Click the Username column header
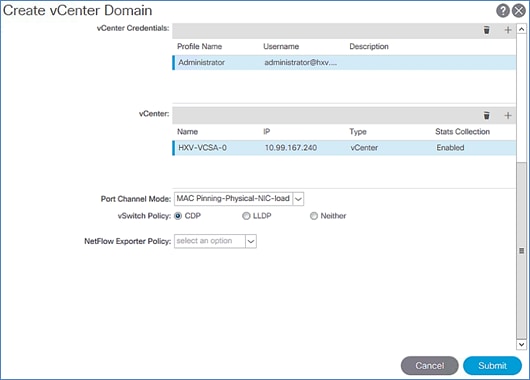 point(281,47)
